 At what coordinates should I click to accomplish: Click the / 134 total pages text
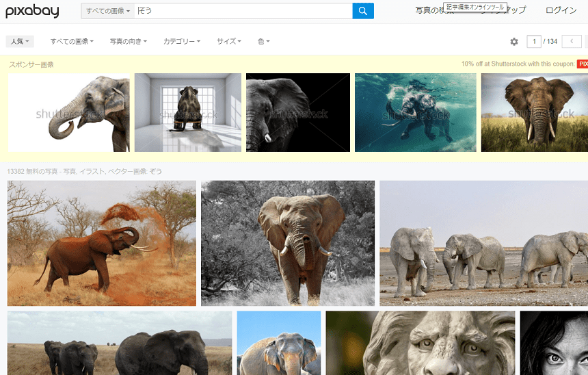point(550,41)
